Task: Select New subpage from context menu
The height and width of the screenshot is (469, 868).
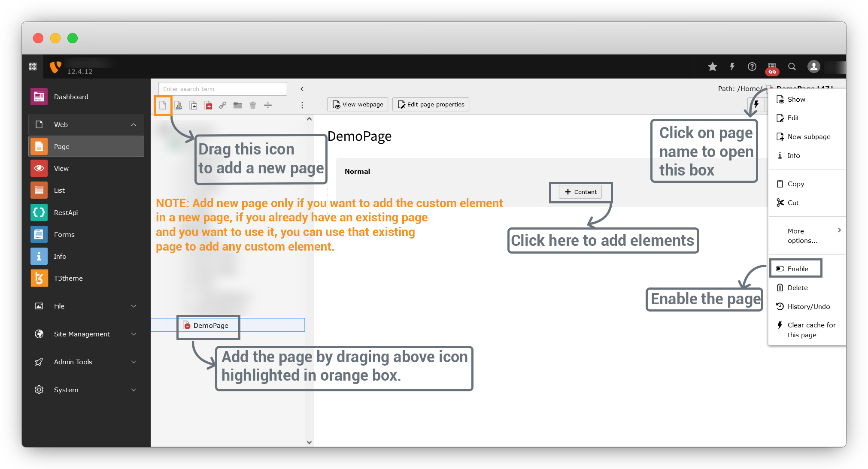Action: click(808, 136)
